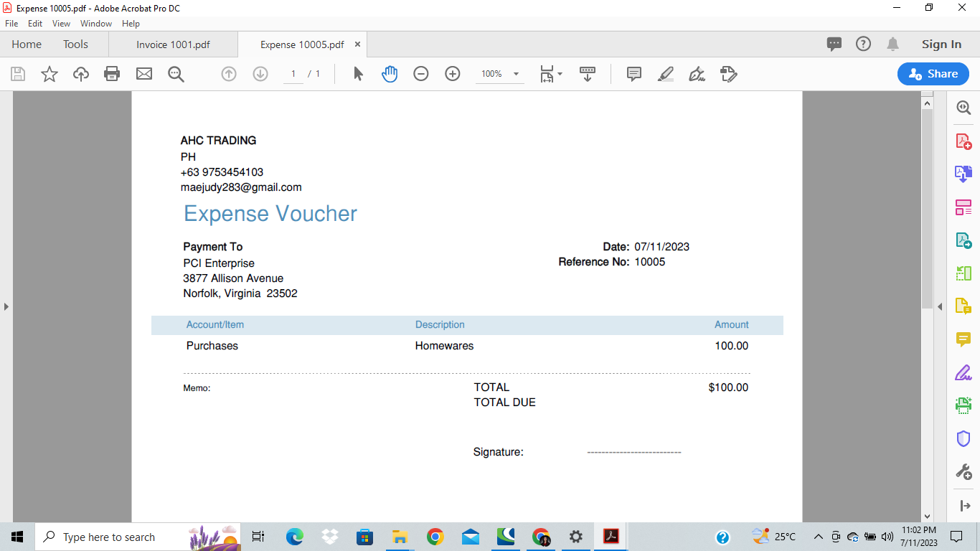
Task: Open the stamp tool in toolbar
Action: click(728, 74)
